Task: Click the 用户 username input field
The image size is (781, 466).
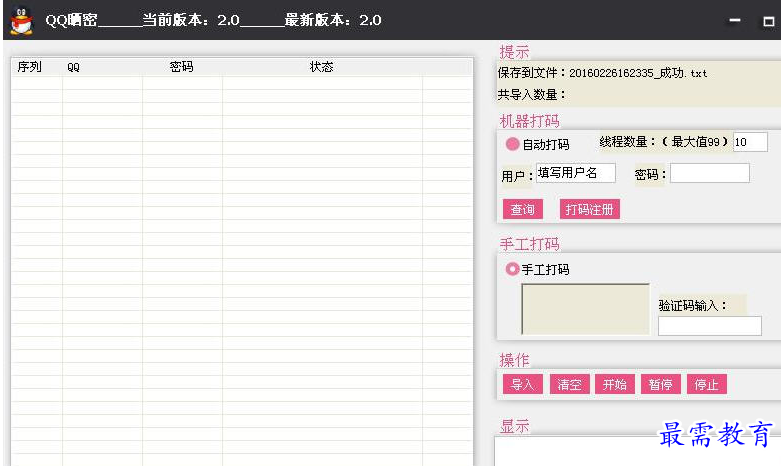Action: tap(575, 173)
